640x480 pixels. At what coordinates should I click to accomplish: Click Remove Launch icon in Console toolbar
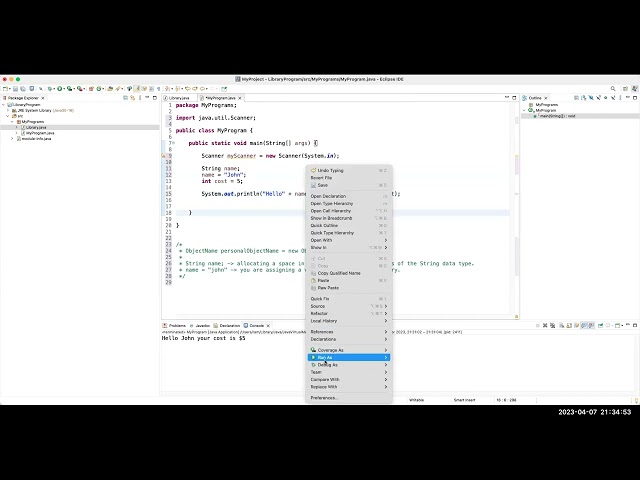(x=545, y=325)
